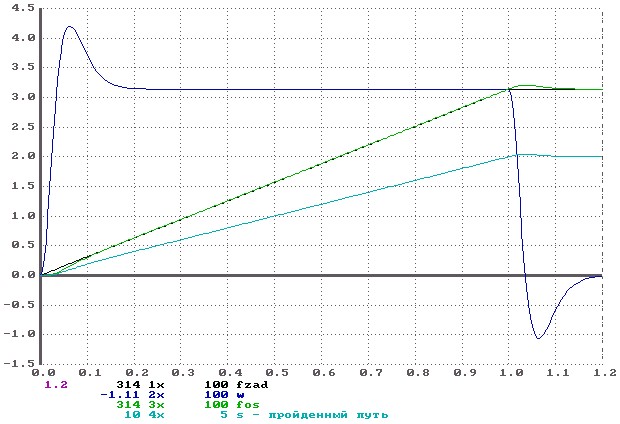Click the green overshoot bump after 1.0

click(526, 85)
